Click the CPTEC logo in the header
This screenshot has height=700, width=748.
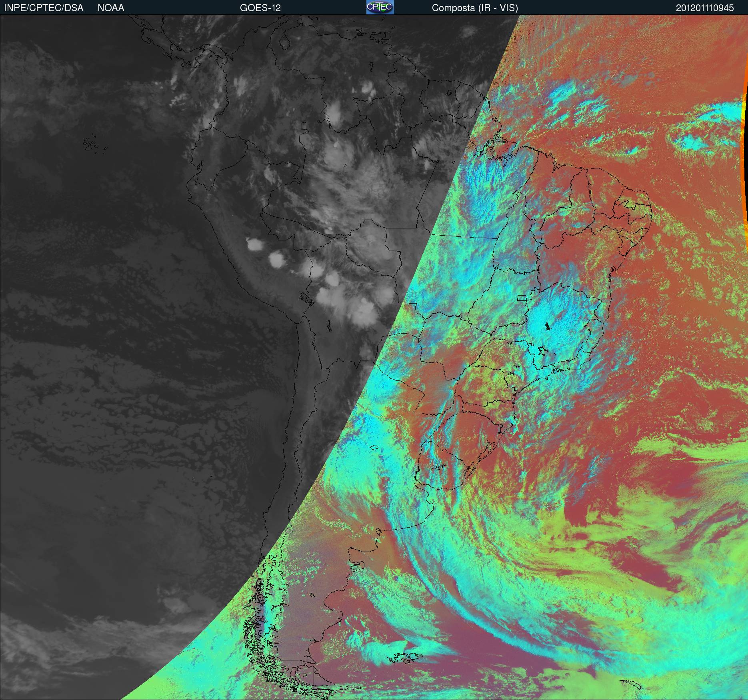pos(380,7)
